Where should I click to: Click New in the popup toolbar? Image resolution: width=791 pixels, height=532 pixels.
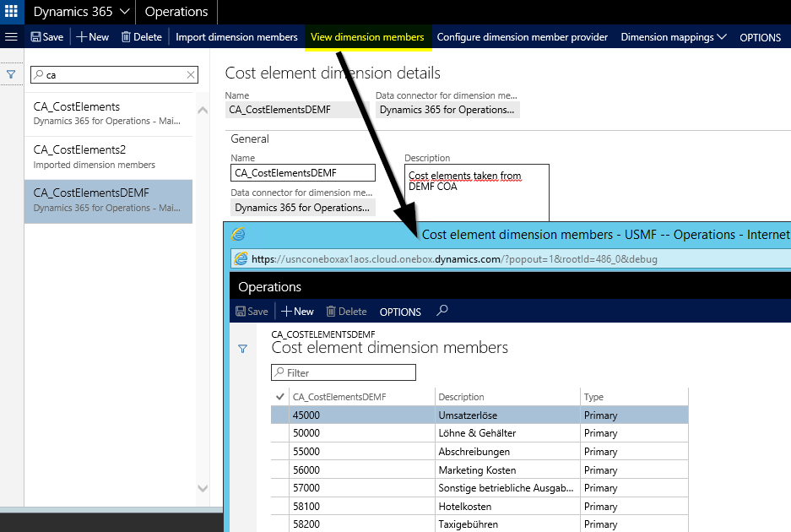point(297,312)
